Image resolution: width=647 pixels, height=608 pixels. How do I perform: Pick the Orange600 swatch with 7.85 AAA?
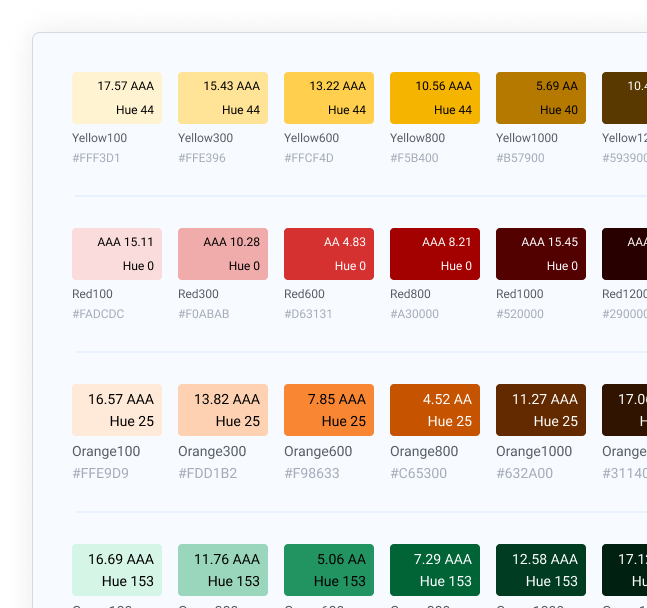[x=329, y=410]
